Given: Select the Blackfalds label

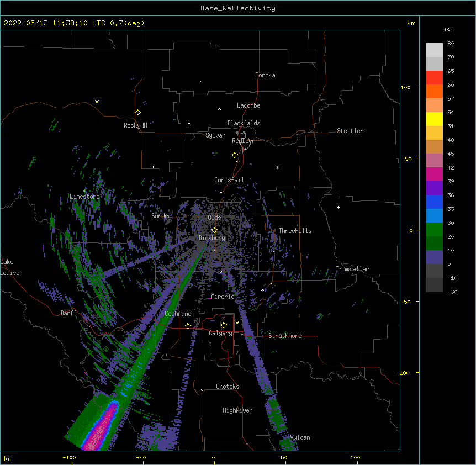Looking at the screenshot, I should click(244, 123).
